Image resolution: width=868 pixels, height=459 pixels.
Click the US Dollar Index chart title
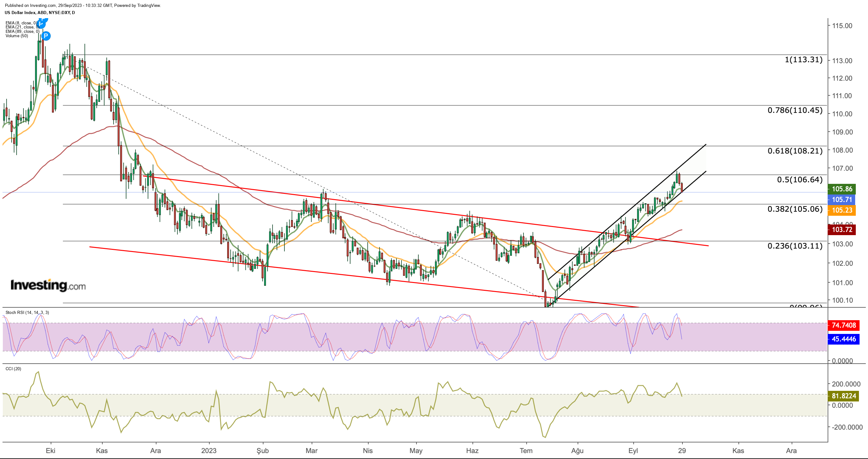point(40,13)
